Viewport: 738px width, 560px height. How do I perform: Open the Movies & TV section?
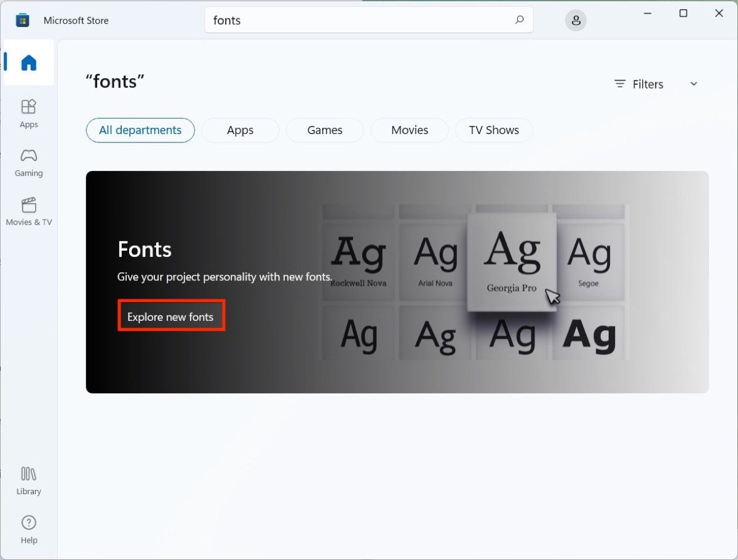coord(29,212)
